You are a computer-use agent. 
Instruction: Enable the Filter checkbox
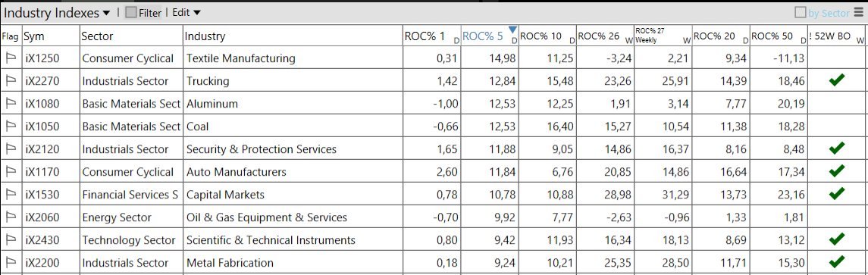click(131, 12)
